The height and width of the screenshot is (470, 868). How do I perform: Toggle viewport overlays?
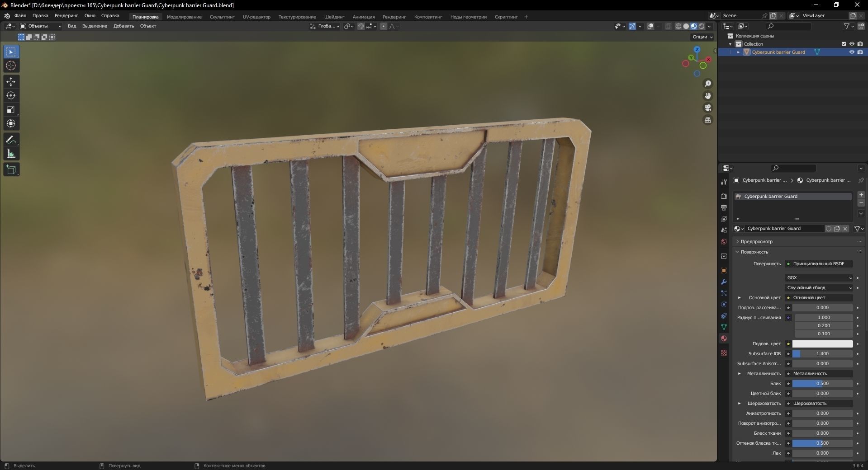pyautogui.click(x=650, y=26)
